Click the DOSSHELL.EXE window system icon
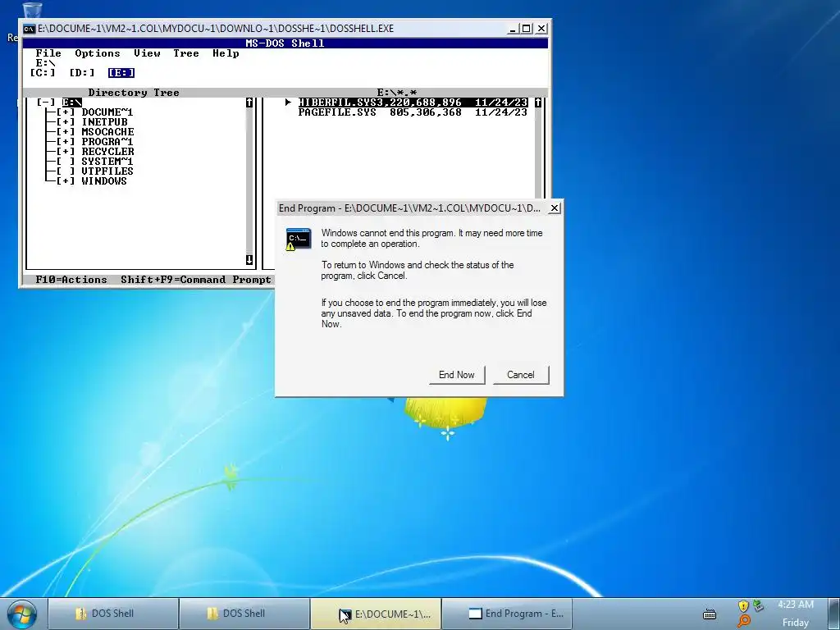 [29, 29]
